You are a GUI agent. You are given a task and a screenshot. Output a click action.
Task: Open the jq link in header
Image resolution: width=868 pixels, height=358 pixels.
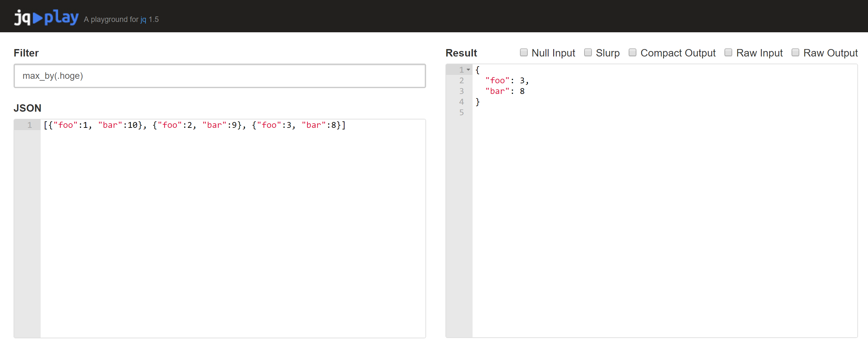(143, 20)
